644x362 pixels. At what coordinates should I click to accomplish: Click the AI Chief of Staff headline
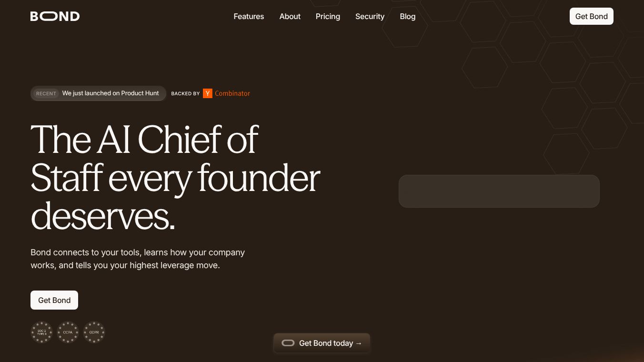[175, 178]
